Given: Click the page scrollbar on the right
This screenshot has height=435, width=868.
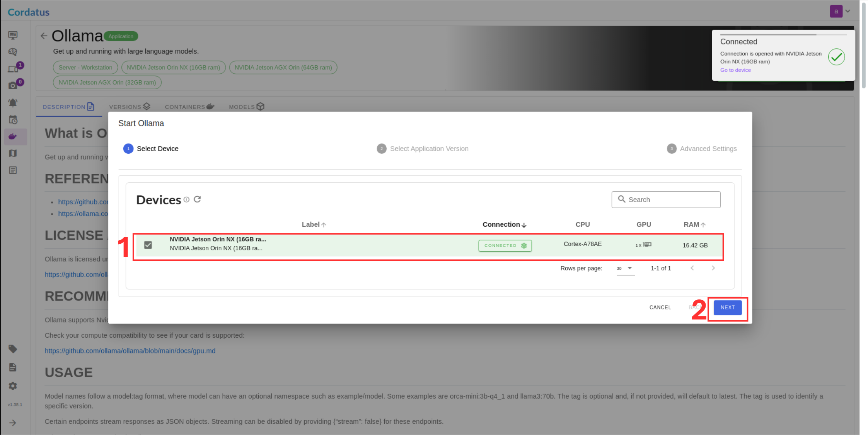Looking at the screenshot, I should [x=863, y=46].
